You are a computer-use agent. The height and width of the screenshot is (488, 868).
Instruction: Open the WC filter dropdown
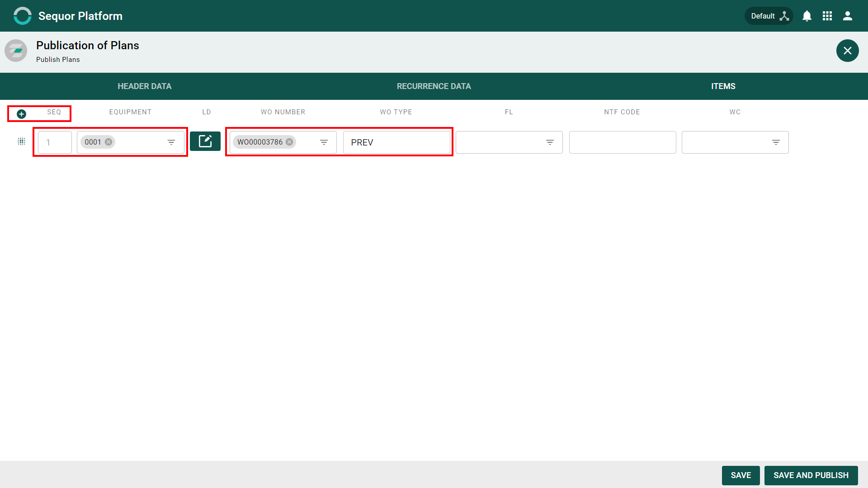pos(776,142)
